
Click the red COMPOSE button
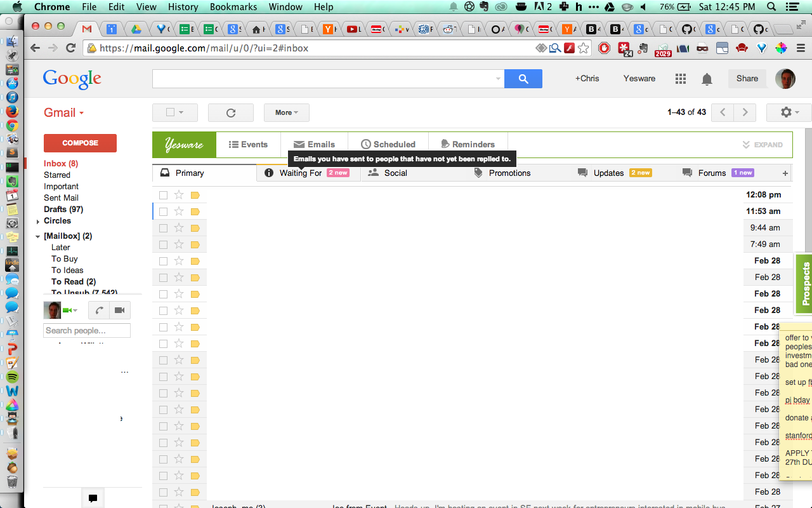80,143
